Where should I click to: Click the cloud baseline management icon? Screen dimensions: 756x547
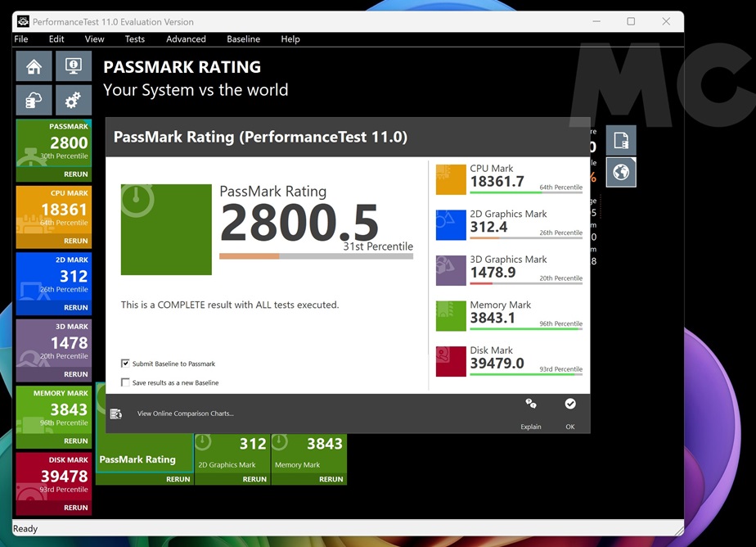coord(34,100)
